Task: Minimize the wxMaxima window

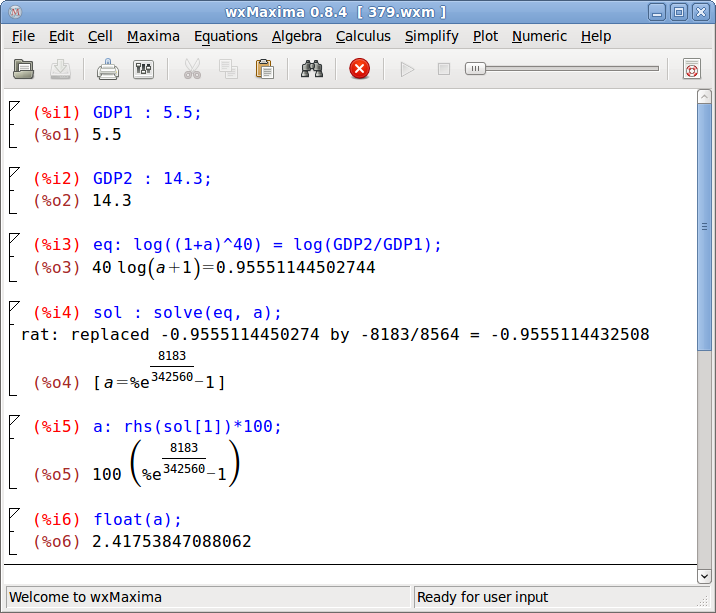Action: (657, 12)
